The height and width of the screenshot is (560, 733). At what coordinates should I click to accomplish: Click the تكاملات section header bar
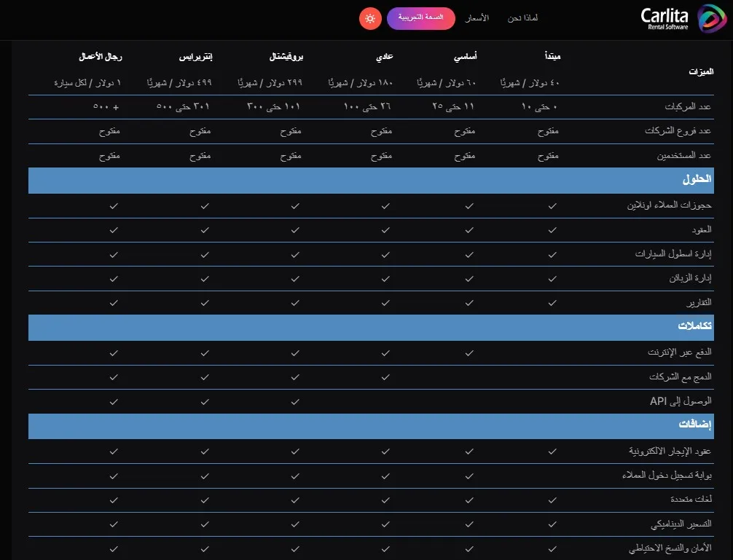tap(371, 328)
